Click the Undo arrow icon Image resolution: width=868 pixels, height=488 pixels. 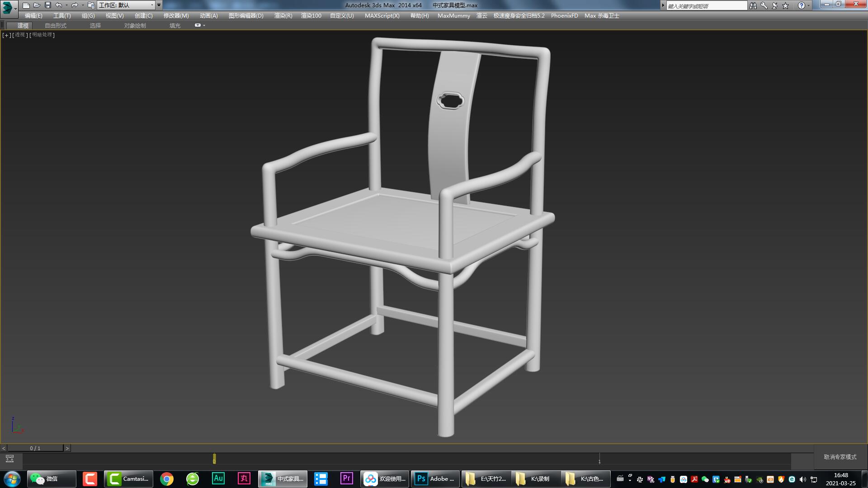59,5
